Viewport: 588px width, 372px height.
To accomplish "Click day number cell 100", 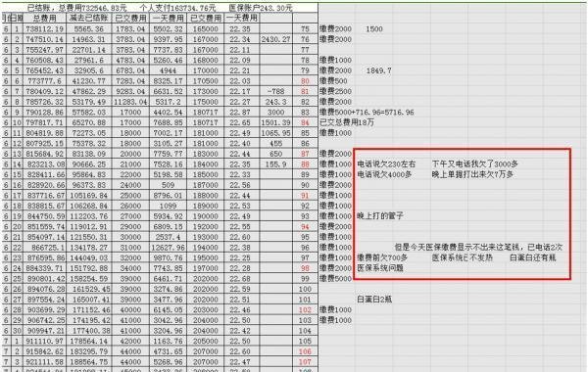I will [305, 289].
